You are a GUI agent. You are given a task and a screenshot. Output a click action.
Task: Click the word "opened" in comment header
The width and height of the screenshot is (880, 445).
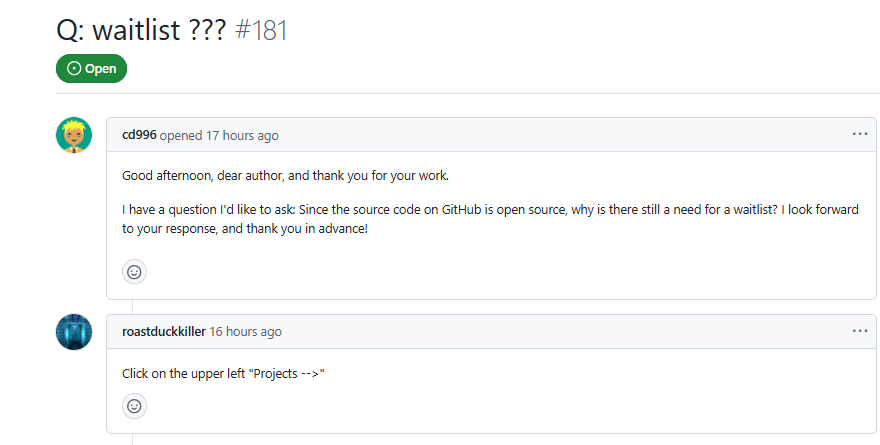pos(181,135)
